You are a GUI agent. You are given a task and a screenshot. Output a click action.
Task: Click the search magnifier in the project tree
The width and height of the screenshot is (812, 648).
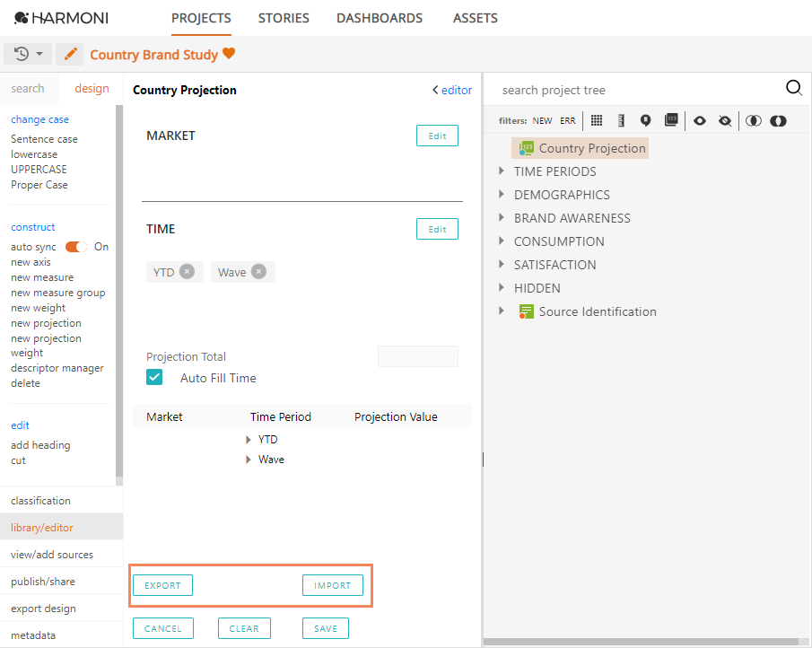pos(794,88)
